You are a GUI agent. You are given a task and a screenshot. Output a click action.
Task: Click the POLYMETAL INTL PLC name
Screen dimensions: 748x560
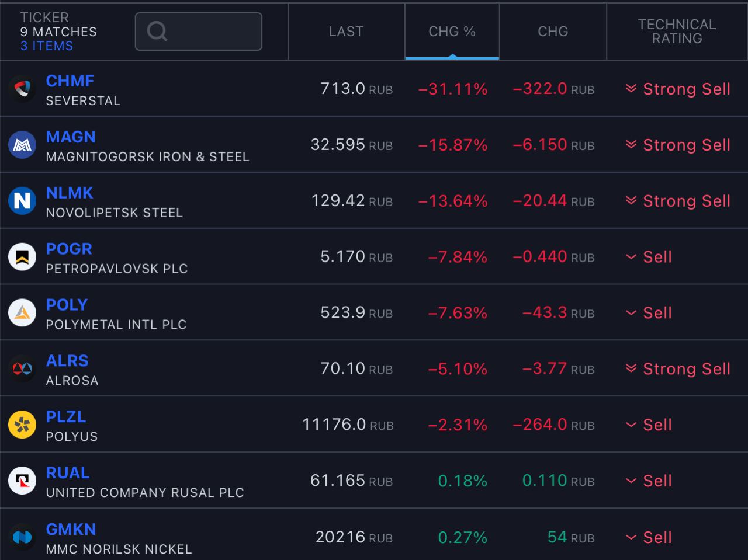tap(116, 325)
